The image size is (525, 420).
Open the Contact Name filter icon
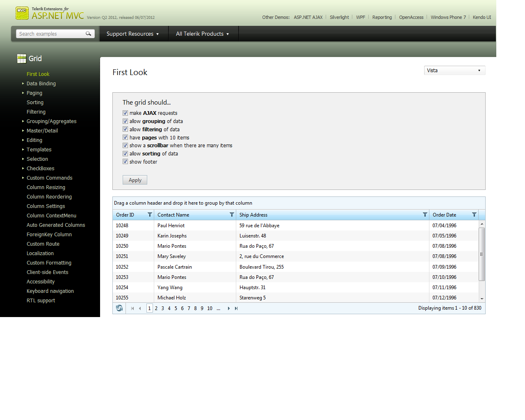[x=232, y=215]
